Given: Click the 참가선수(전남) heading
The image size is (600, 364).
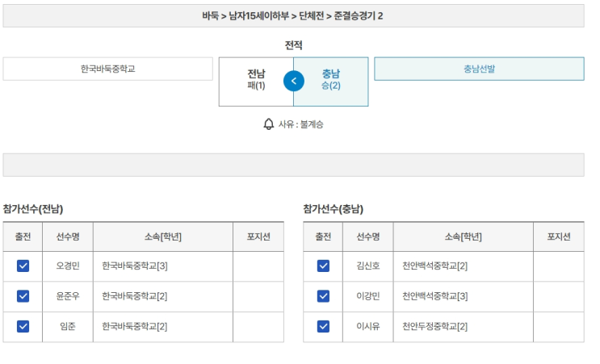Looking at the screenshot, I should pos(33,209).
